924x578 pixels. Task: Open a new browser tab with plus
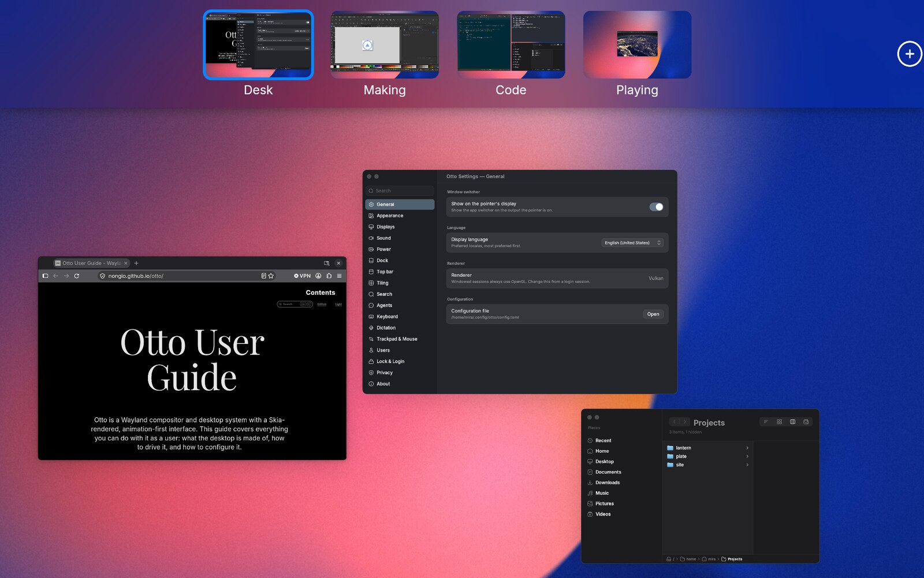136,263
